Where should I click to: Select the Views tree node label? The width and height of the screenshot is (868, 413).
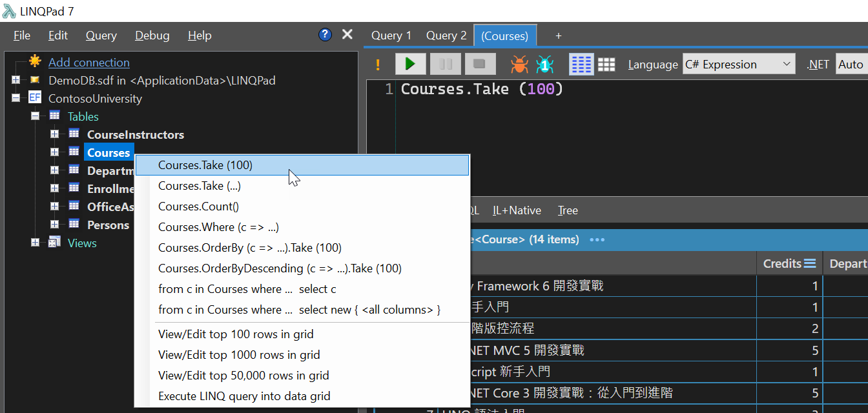click(82, 243)
